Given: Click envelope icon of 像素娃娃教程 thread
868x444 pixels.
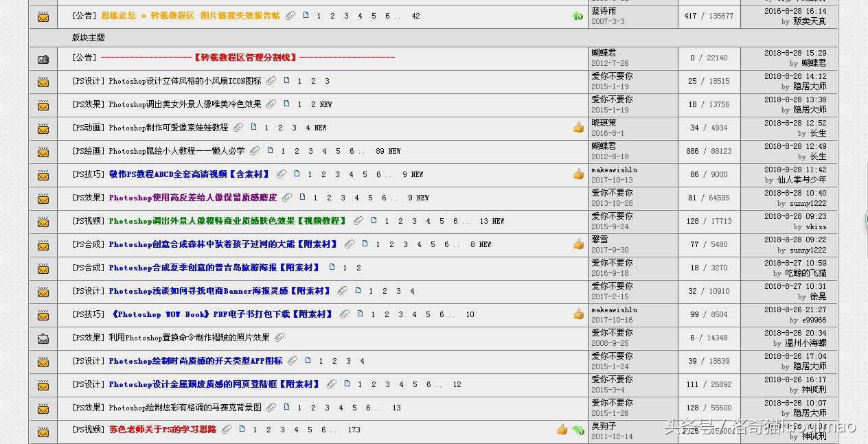Looking at the screenshot, I should 43,129.
